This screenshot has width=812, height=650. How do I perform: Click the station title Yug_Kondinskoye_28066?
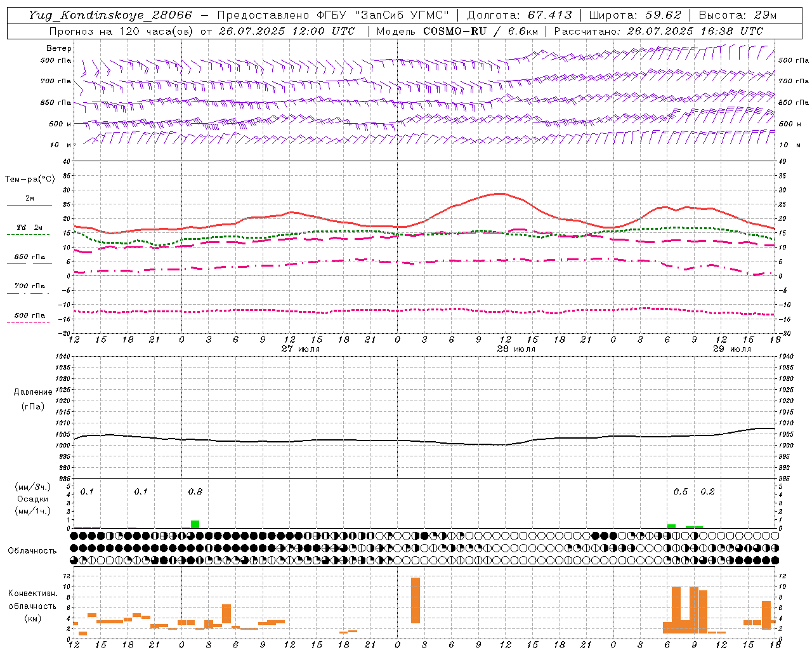point(111,15)
